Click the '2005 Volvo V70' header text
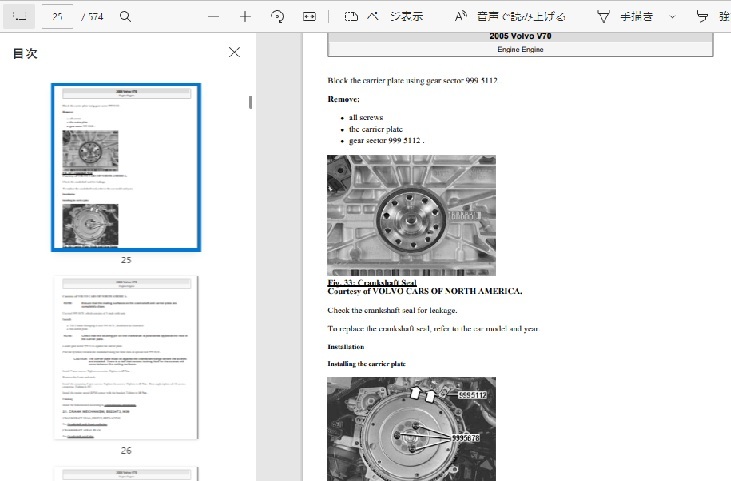 click(520, 36)
